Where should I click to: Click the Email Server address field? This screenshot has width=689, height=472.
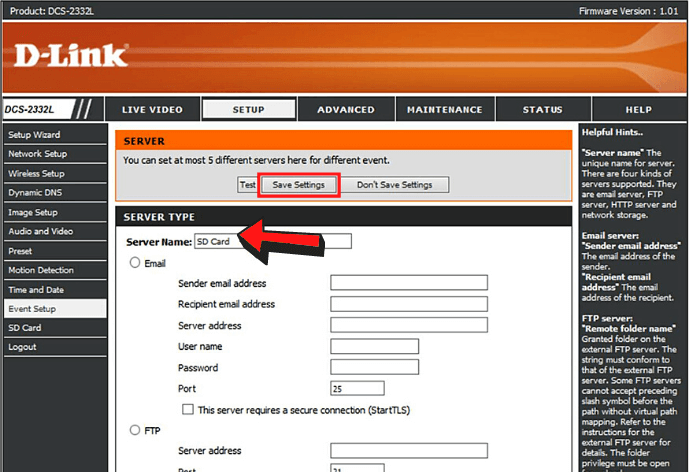(x=409, y=325)
